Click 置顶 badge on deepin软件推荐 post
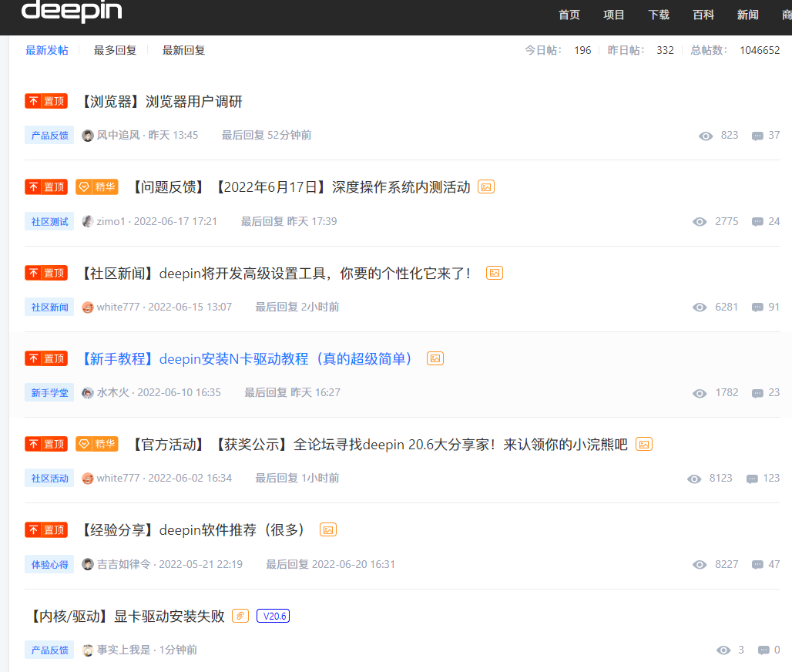This screenshot has height=672, width=792. [46, 529]
